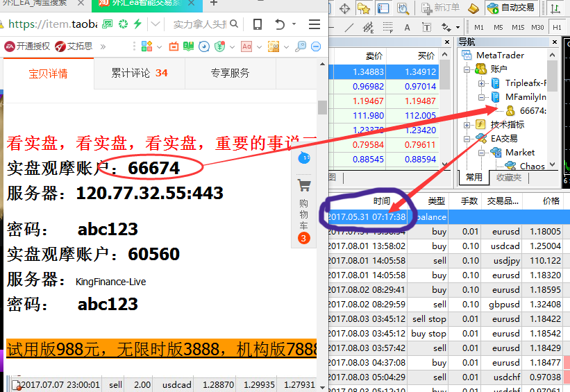The height and width of the screenshot is (392, 570).
Task: Open the Strategy Tester magnifier icon
Action: click(403, 8)
